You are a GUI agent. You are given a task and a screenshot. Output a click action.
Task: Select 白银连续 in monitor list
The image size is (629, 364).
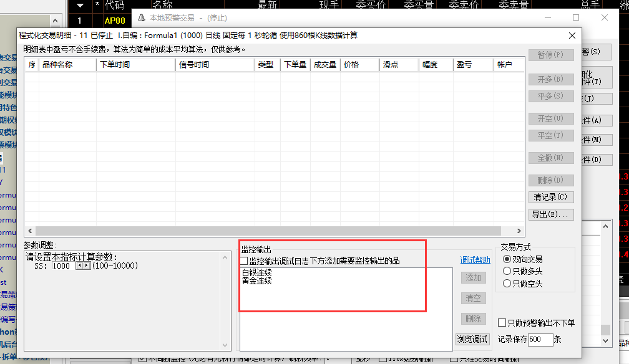pos(256,272)
